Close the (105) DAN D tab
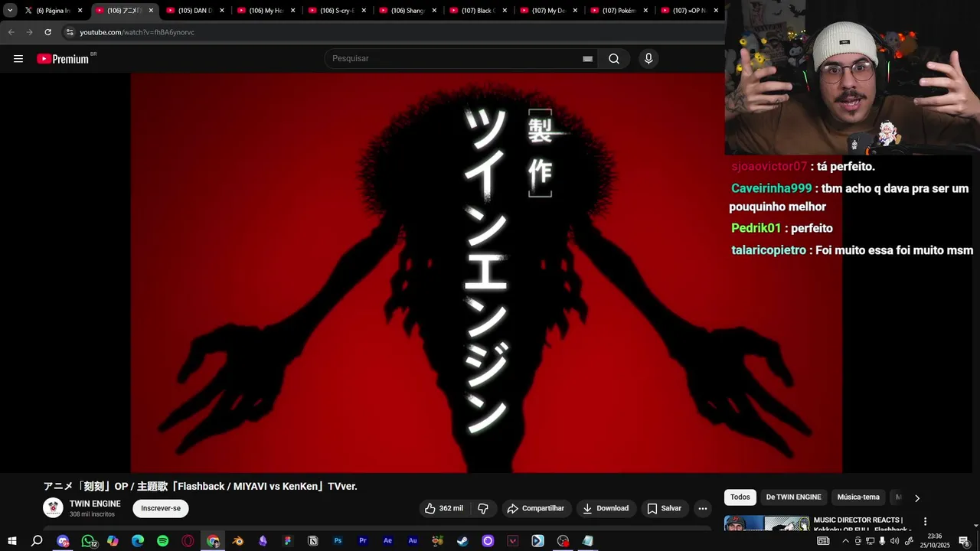Image resolution: width=980 pixels, height=551 pixels. click(x=221, y=11)
